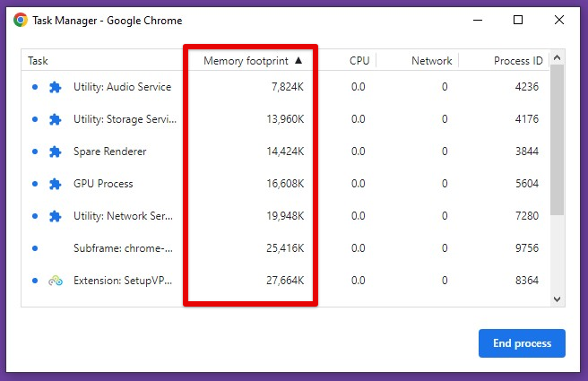Click process ID 3844
588x381 pixels.
(526, 152)
